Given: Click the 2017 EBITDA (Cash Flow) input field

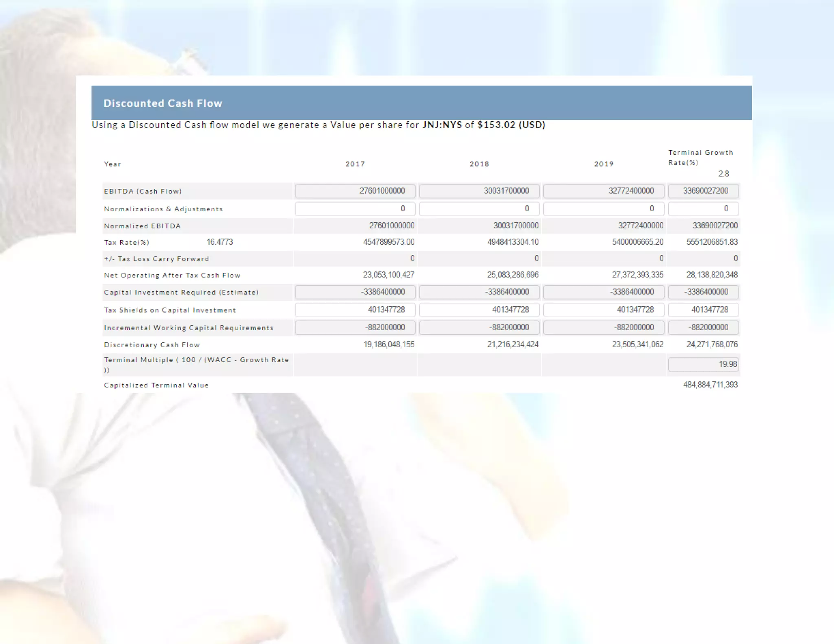Looking at the screenshot, I should point(355,191).
